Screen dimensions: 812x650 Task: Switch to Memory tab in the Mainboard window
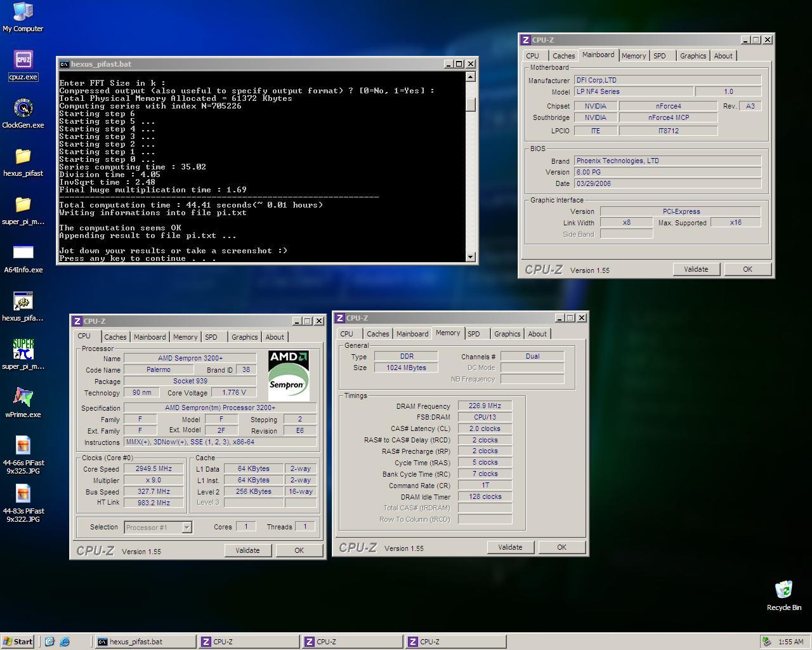[x=634, y=56]
